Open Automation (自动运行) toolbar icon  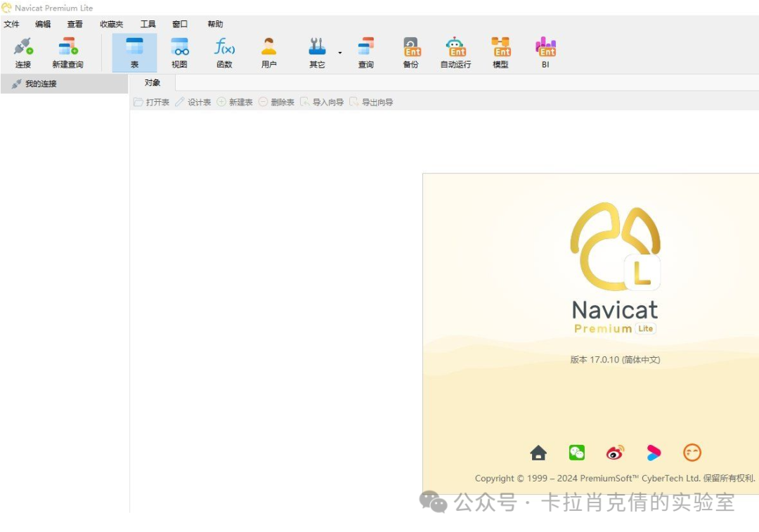point(455,53)
